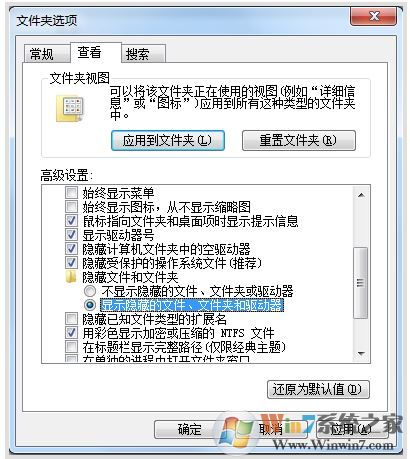Click the scroll down arrow in 高级设置 list

click(x=361, y=354)
